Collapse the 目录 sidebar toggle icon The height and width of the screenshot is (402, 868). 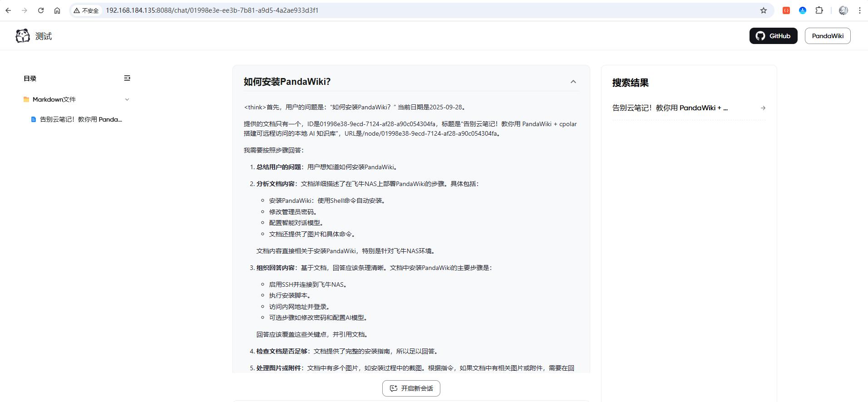tap(127, 78)
